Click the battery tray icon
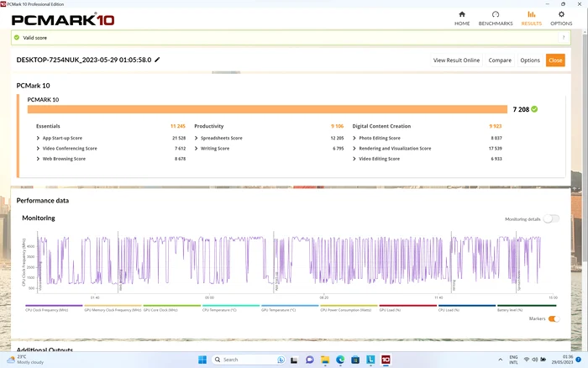The width and height of the screenshot is (588, 368). click(x=543, y=360)
